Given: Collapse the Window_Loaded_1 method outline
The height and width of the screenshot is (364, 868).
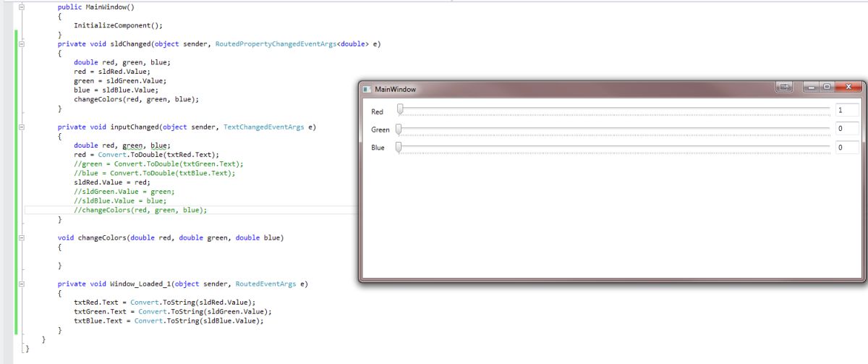Looking at the screenshot, I should [21, 284].
